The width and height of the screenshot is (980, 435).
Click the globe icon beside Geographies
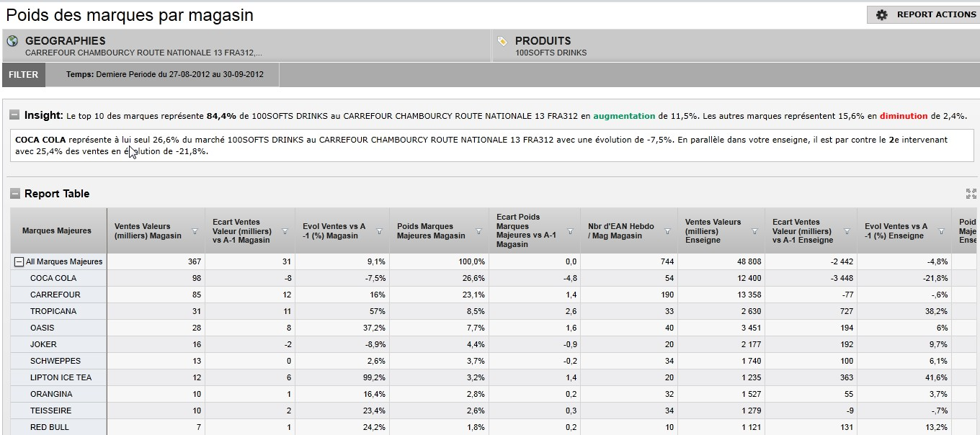coord(12,41)
